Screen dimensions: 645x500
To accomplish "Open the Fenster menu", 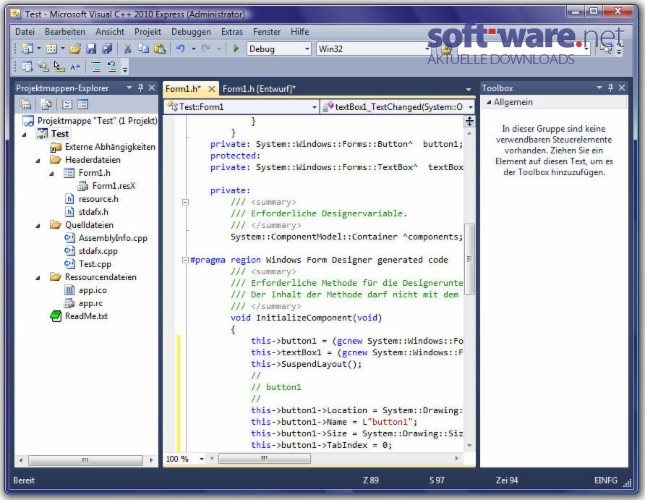I will pyautogui.click(x=267, y=32).
